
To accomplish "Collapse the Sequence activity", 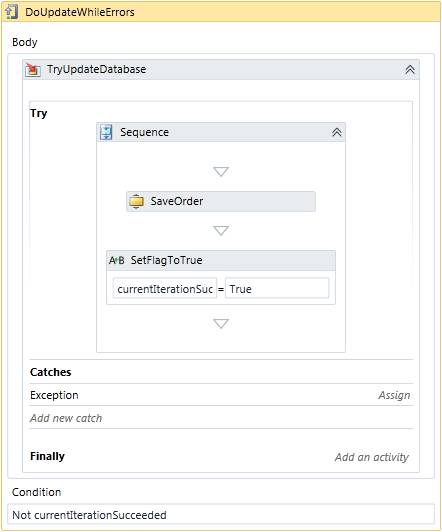I will (337, 132).
